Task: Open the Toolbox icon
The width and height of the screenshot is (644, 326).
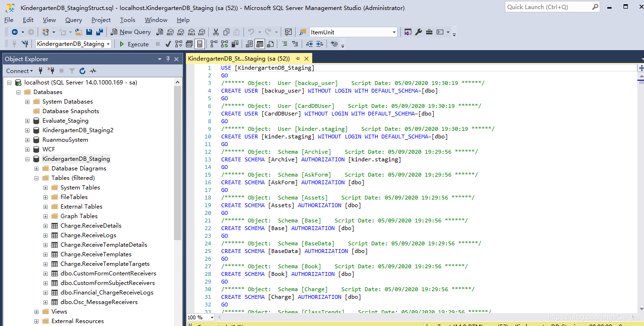Action: click(429, 32)
